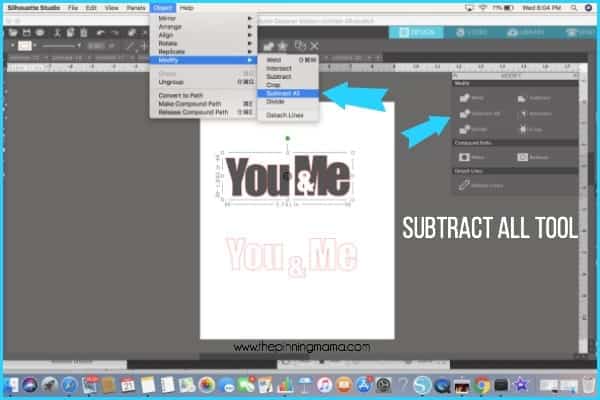Click the Subtract icon in Modify panel

click(522, 98)
